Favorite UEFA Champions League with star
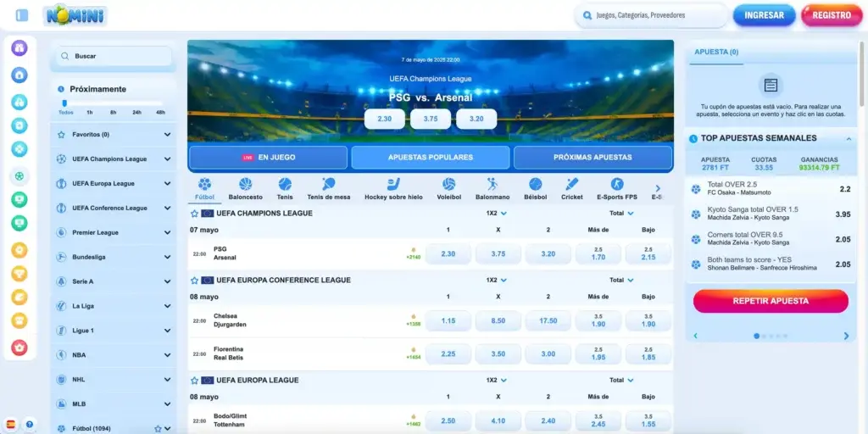The width and height of the screenshot is (868, 434). (x=194, y=213)
